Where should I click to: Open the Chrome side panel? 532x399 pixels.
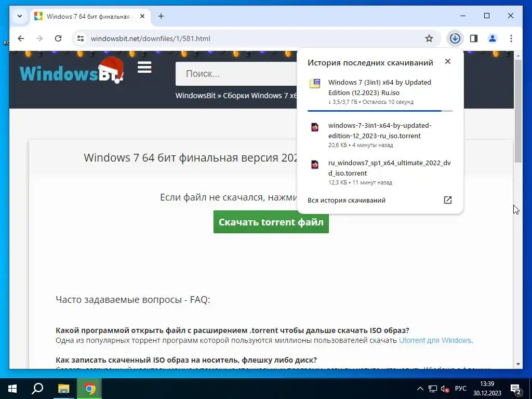[474, 38]
